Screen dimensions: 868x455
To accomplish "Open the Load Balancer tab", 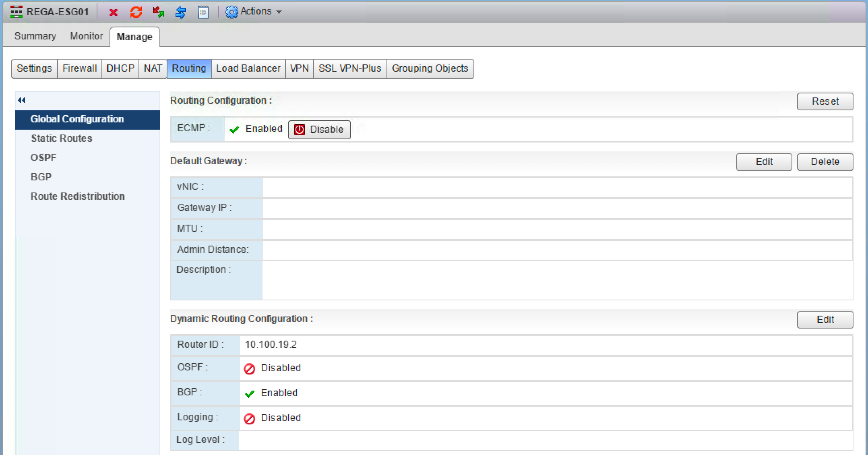I will click(248, 68).
